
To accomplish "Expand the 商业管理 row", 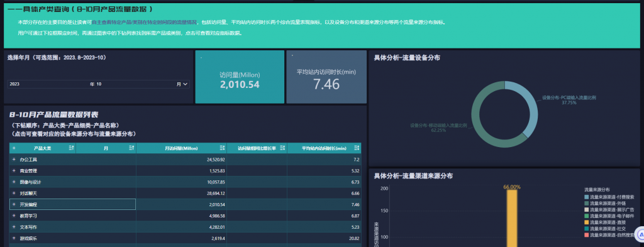I will 14,171.
